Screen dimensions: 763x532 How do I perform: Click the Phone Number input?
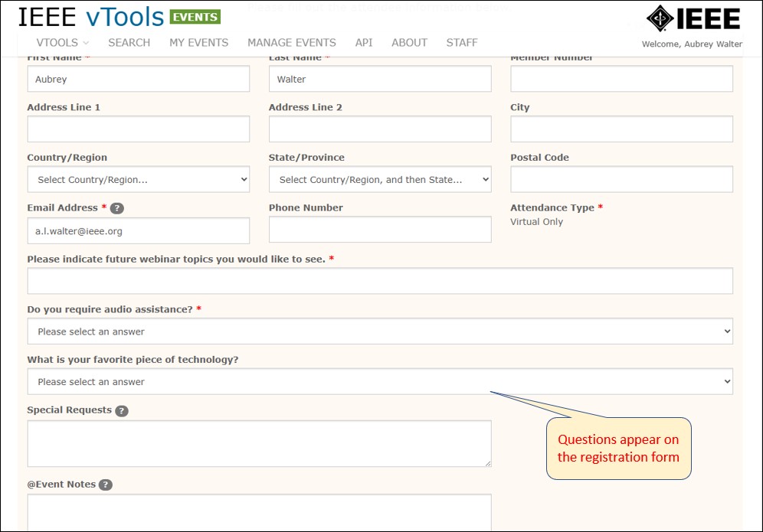380,230
